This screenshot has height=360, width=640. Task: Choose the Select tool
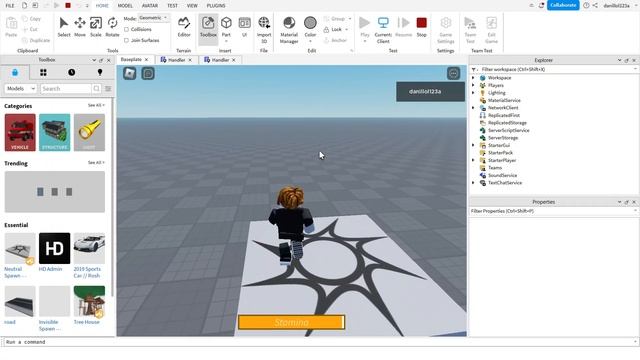coord(64,27)
